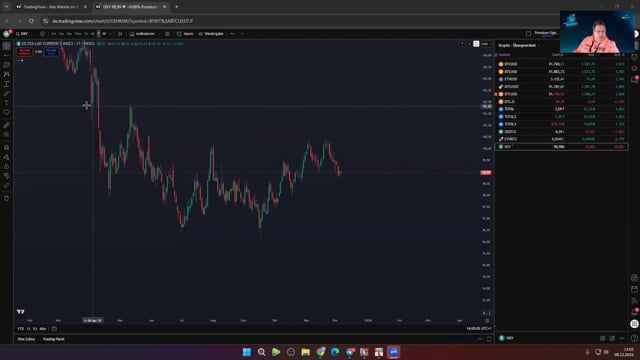Open the BTC.D watchlist row

pyautogui.click(x=561, y=102)
